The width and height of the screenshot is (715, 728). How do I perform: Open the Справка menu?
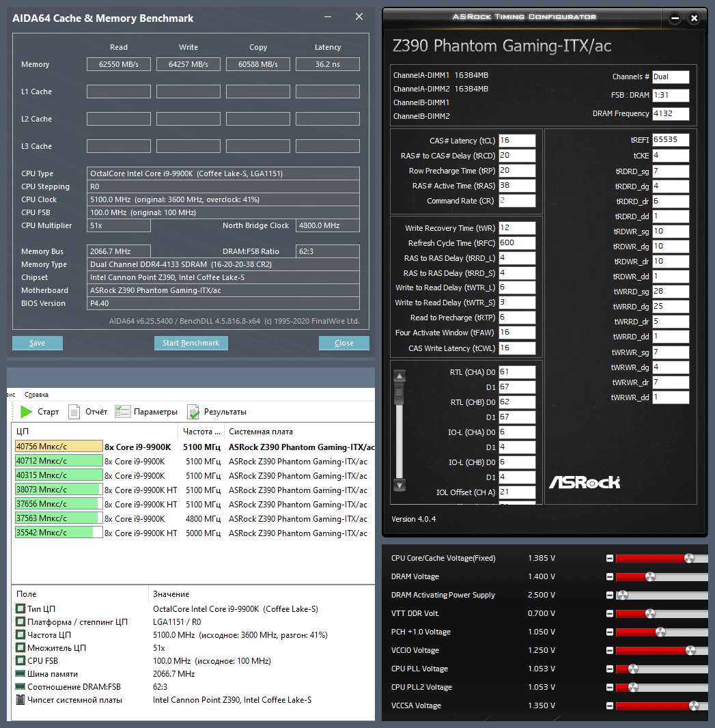coord(36,395)
